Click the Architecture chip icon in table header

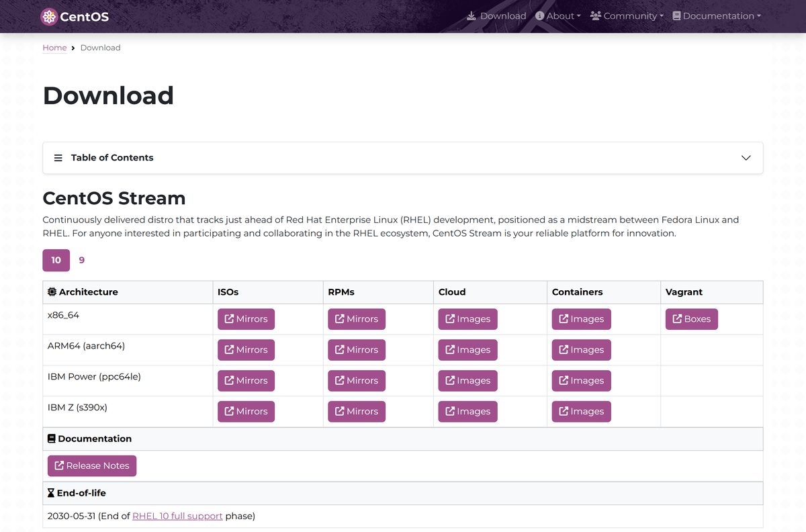click(52, 292)
